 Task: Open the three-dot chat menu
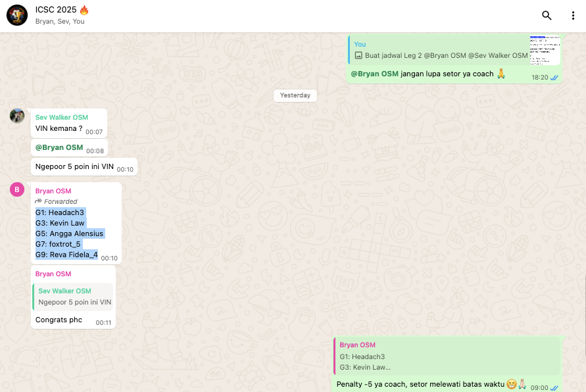573,16
